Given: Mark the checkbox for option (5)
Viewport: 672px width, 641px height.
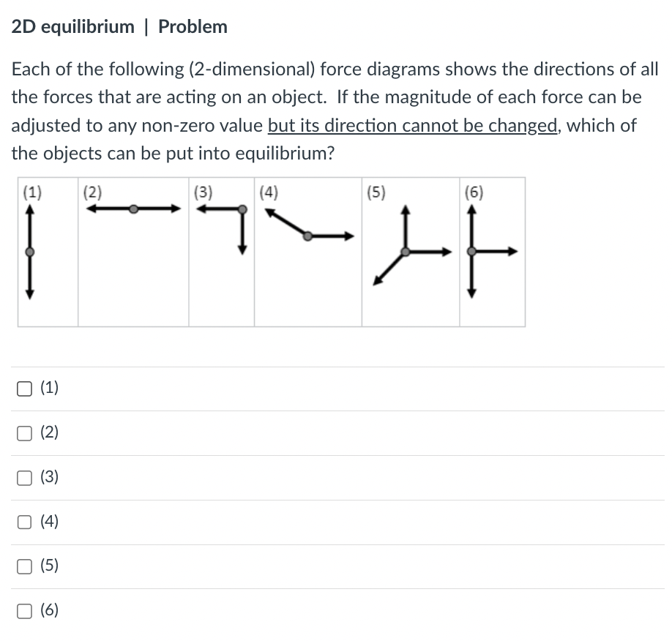Looking at the screenshot, I should click(x=24, y=566).
